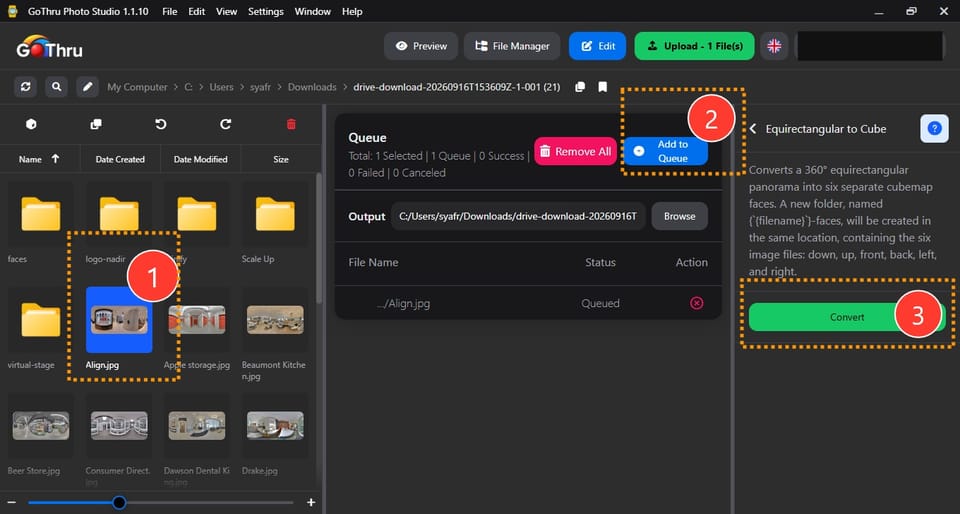Click the .../Align.jpg queue row
960x514 pixels.
tap(528, 303)
